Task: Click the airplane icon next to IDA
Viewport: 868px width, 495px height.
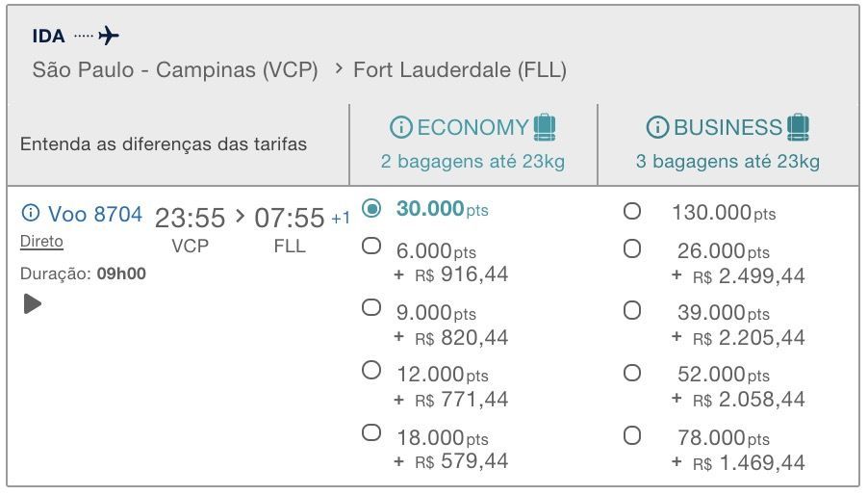Action: [109, 37]
